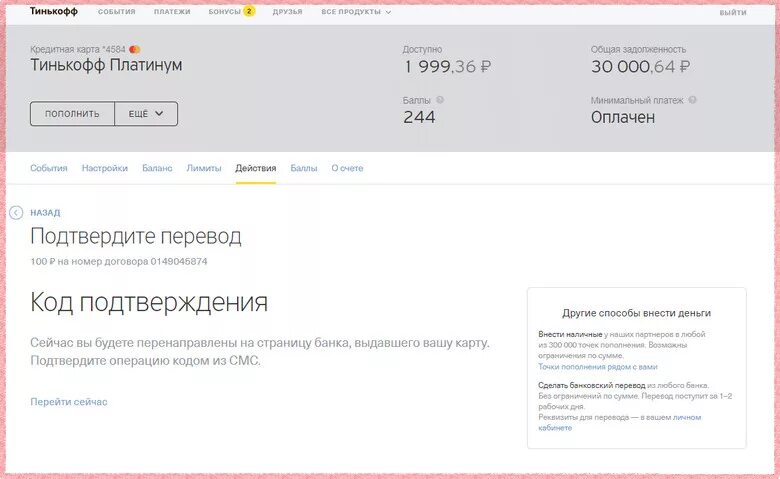Click the Mastercard icon near card *4584
The image size is (780, 479).
click(134, 49)
